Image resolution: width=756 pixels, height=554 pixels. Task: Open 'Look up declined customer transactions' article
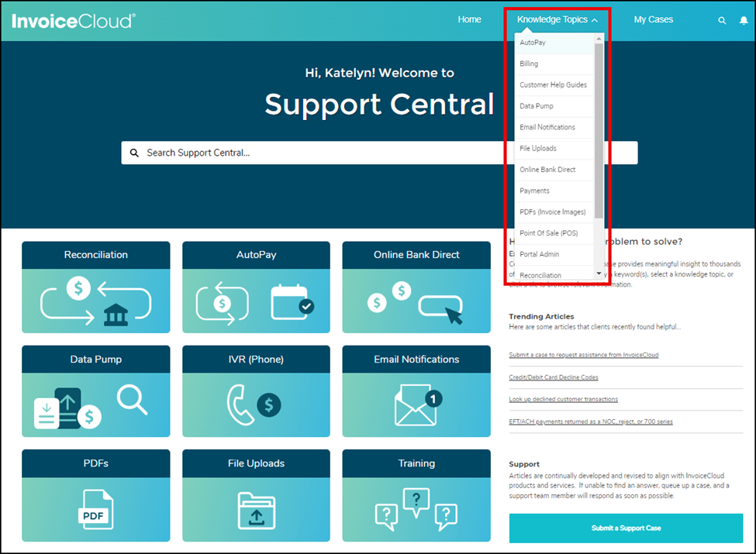[x=563, y=399]
